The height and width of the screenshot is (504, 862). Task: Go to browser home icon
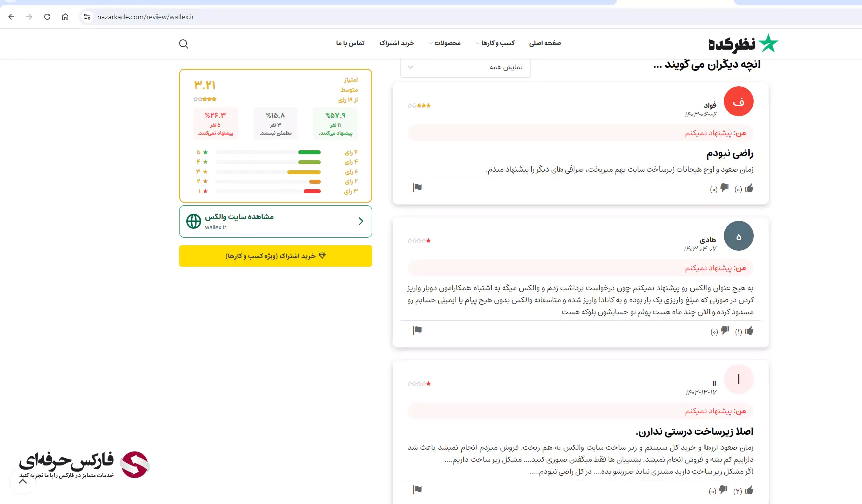pyautogui.click(x=65, y=17)
